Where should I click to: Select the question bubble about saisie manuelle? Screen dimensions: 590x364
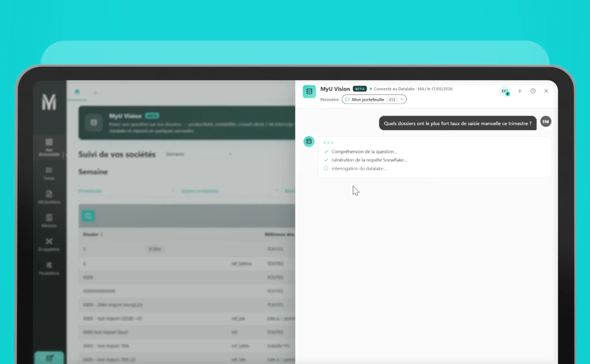click(457, 123)
